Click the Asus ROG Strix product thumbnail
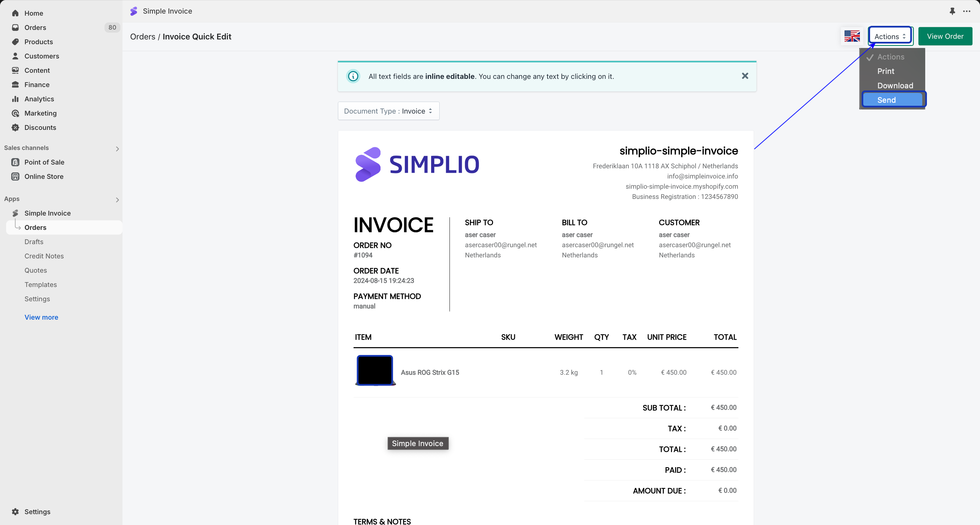The height and width of the screenshot is (525, 980). point(375,371)
